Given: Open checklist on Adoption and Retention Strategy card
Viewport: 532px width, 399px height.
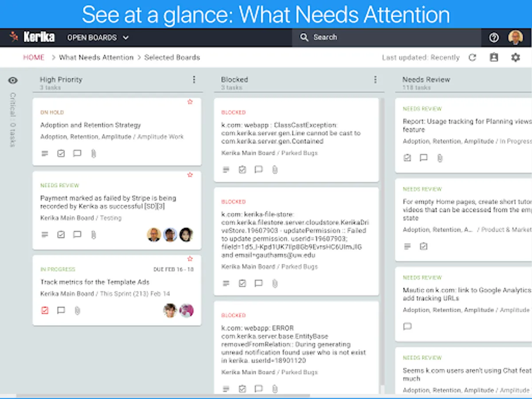Looking at the screenshot, I should [x=61, y=153].
